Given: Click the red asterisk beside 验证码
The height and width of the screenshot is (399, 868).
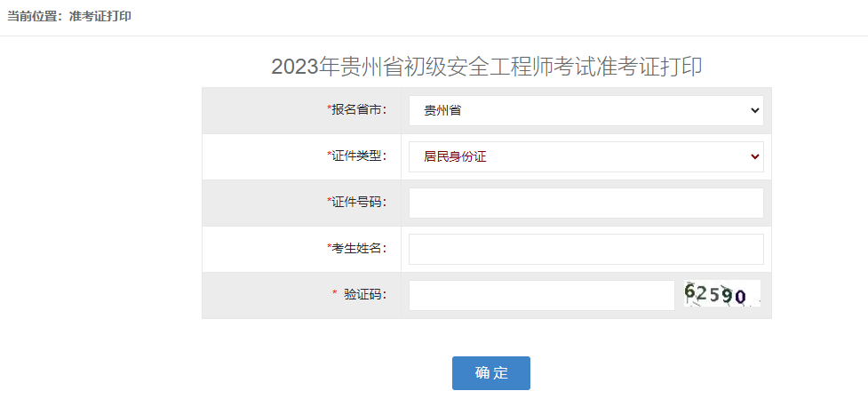Looking at the screenshot, I should point(335,294).
